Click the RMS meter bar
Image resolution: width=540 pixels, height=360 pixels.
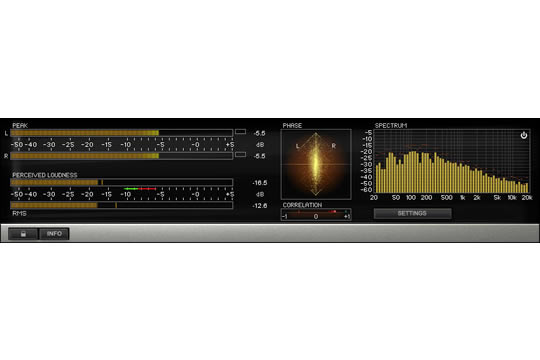pyautogui.click(x=122, y=205)
